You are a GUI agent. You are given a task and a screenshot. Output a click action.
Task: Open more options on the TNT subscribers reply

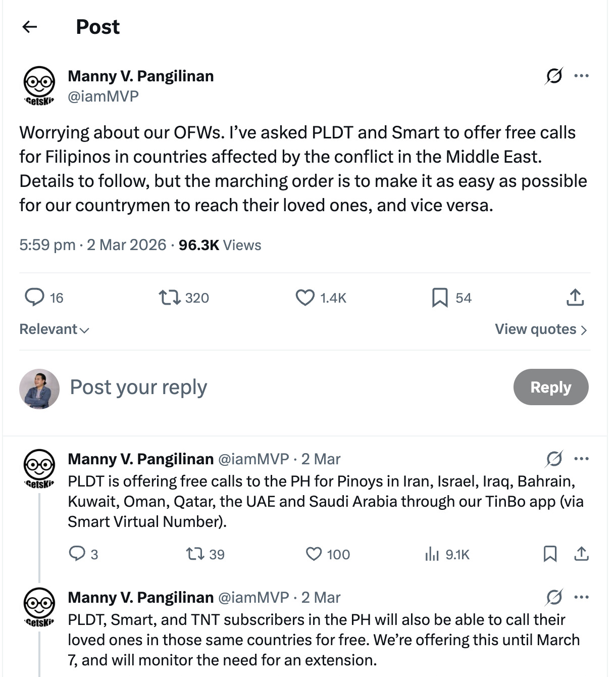(582, 598)
